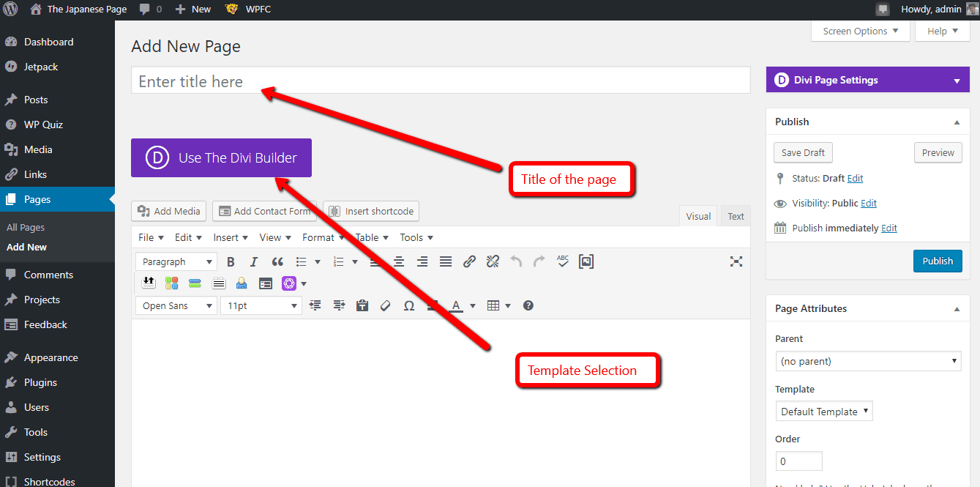The width and height of the screenshot is (980, 487).
Task: Increase the paragraph indent
Action: pyautogui.click(x=339, y=305)
